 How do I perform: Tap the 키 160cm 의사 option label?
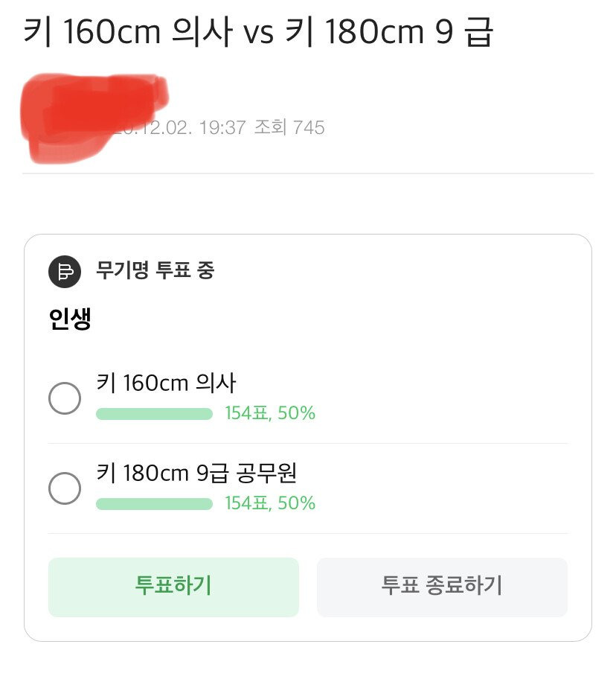tap(167, 383)
